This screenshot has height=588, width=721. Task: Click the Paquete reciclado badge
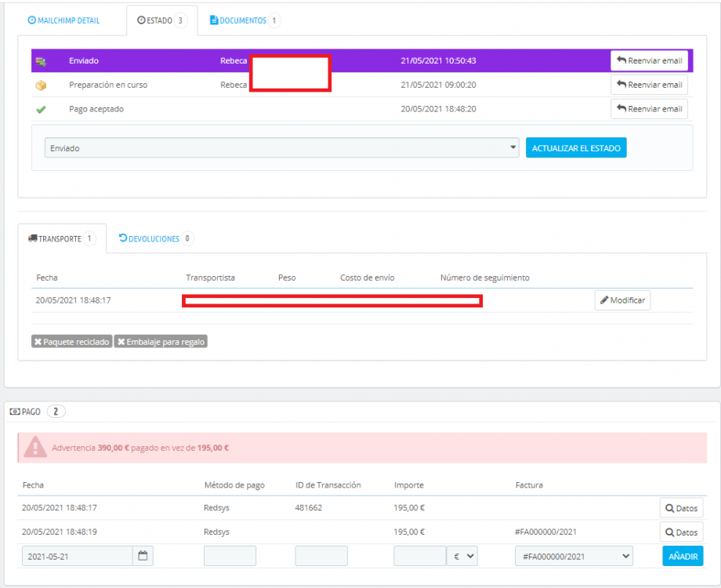pos(72,341)
